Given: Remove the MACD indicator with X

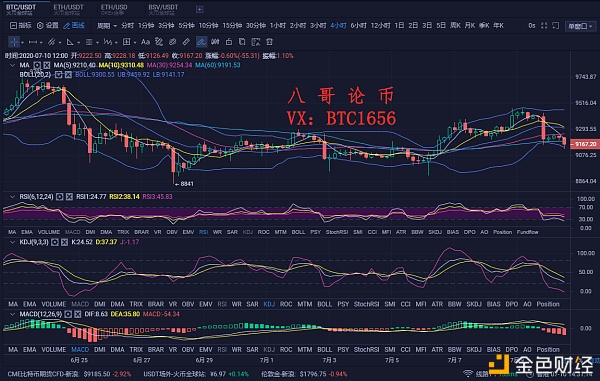Looking at the screenshot, I should pyautogui.click(x=78, y=314).
